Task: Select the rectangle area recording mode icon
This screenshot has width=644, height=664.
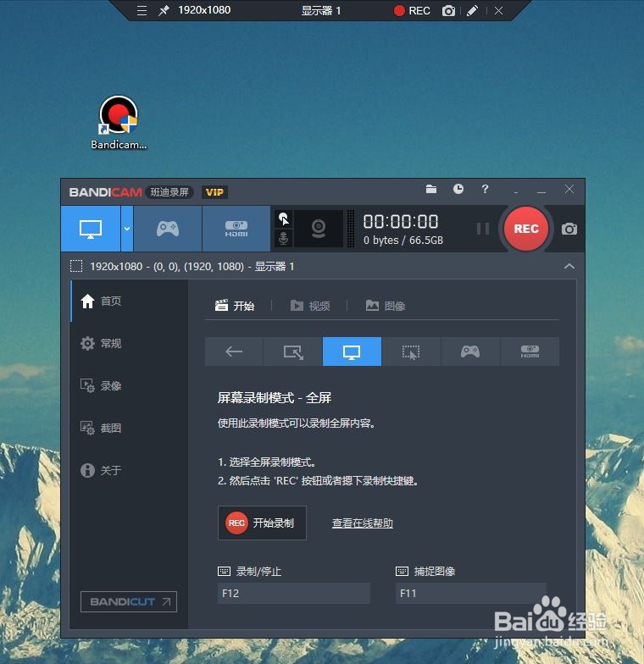Action: 293,351
